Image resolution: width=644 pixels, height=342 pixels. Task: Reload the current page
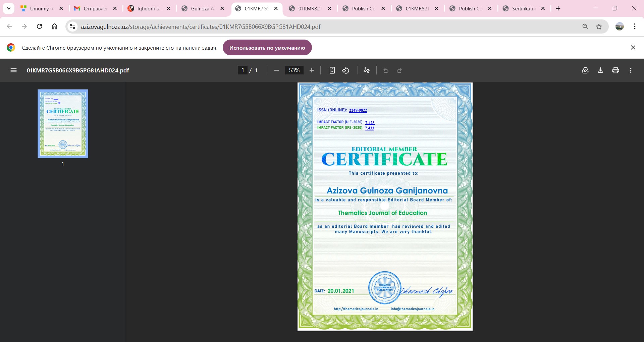(x=39, y=26)
